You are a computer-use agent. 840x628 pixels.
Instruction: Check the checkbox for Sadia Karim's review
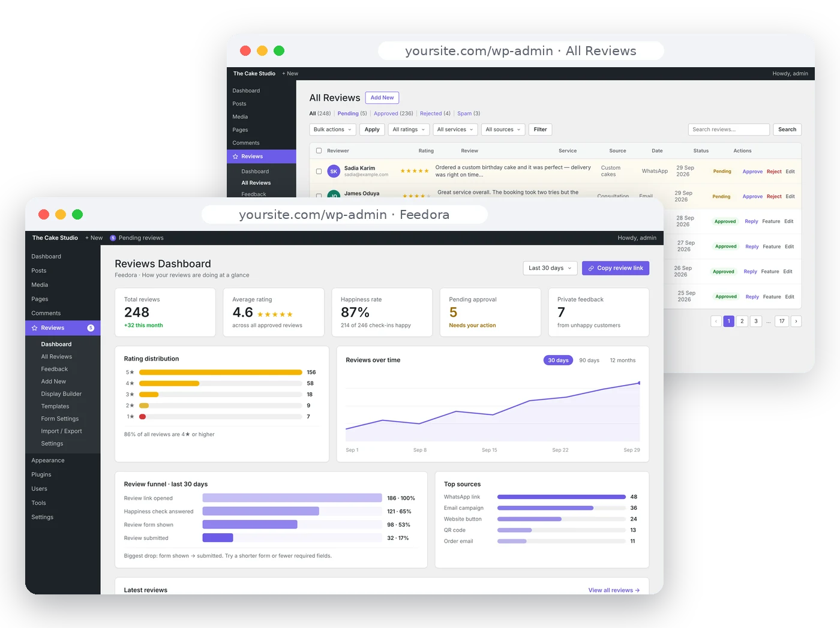tap(319, 172)
